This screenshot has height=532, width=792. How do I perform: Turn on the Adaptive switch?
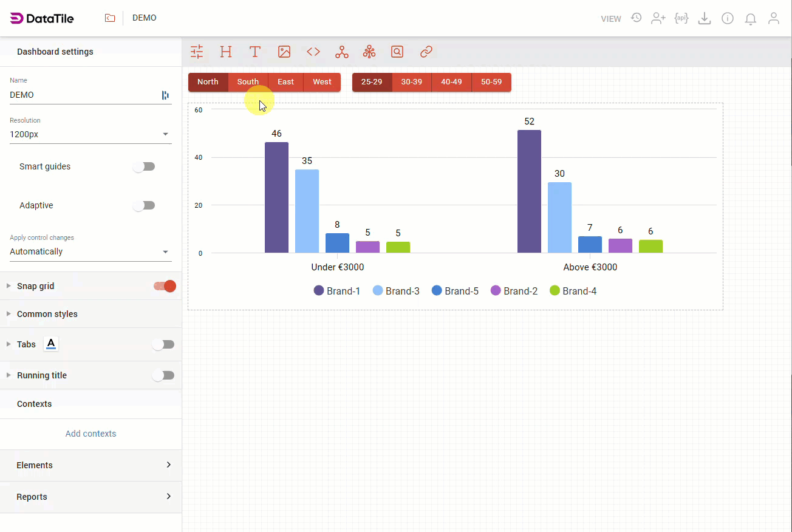(x=145, y=205)
